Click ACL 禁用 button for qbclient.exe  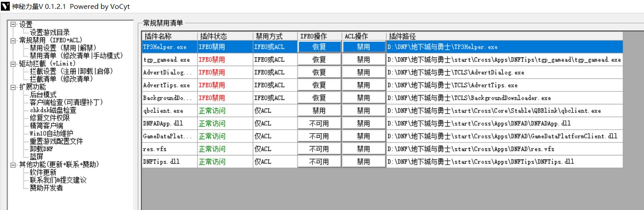pyautogui.click(x=364, y=111)
